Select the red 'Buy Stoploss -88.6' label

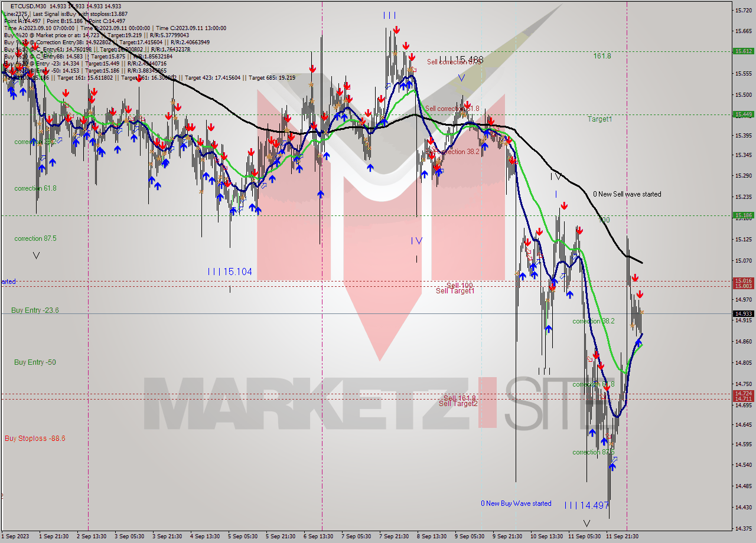tap(35, 439)
